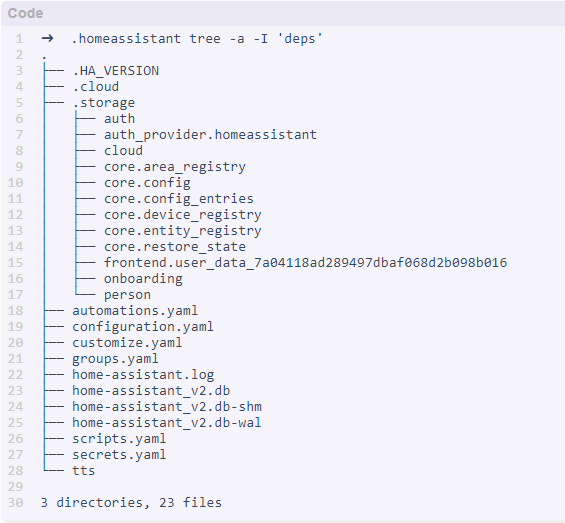Select the onboarding entry
This screenshot has height=523, width=565.
point(143,279)
